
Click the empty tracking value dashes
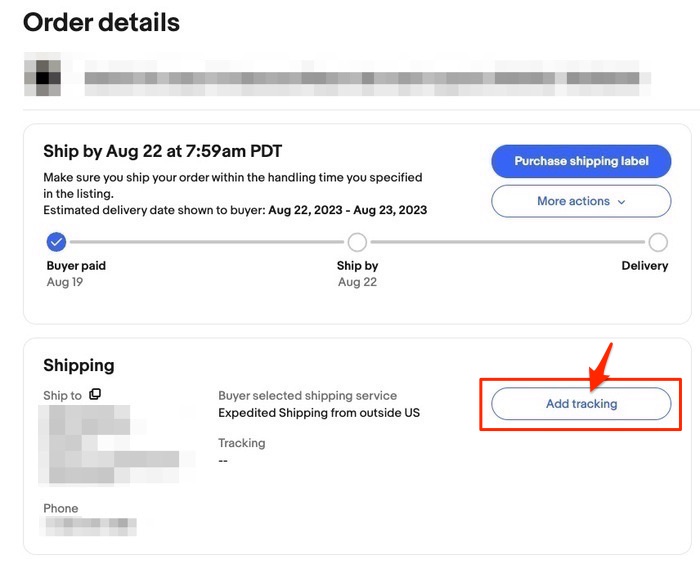[224, 460]
